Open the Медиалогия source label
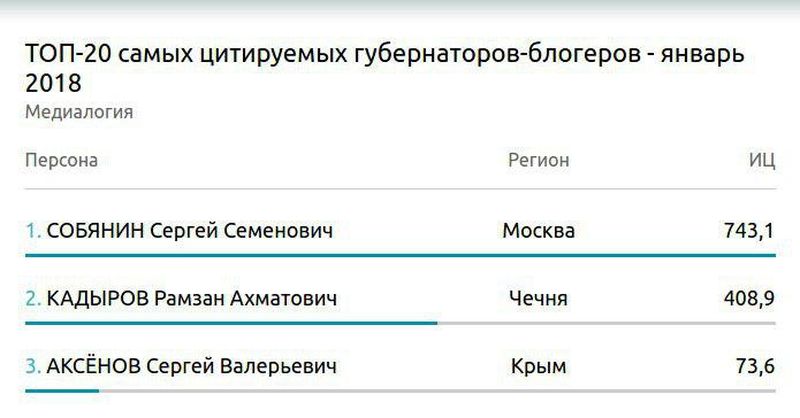 (79, 112)
